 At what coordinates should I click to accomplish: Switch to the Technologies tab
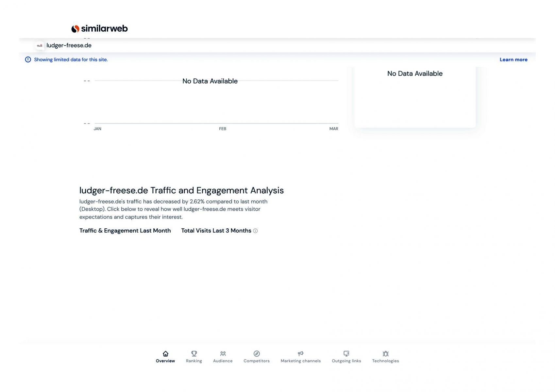click(385, 357)
